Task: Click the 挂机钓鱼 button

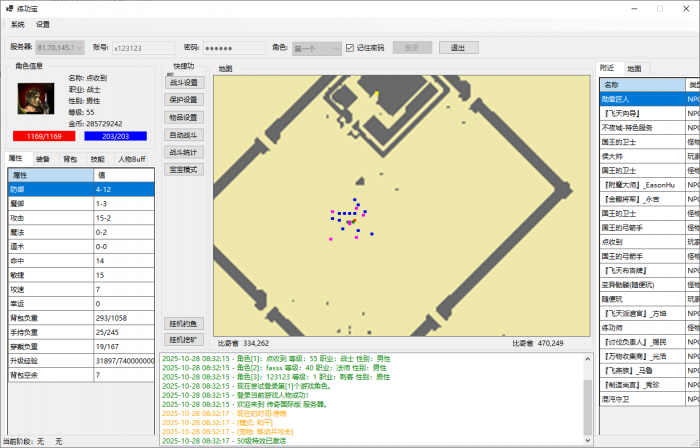Action: pos(184,323)
